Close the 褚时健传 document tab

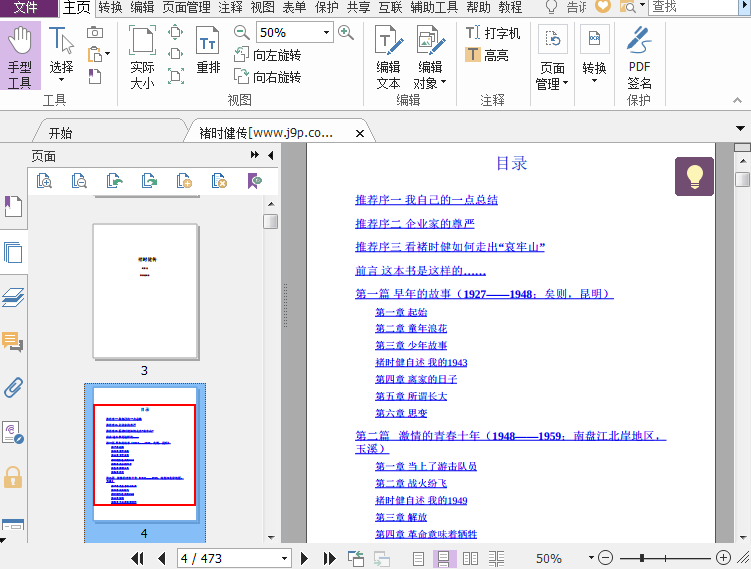coord(360,134)
